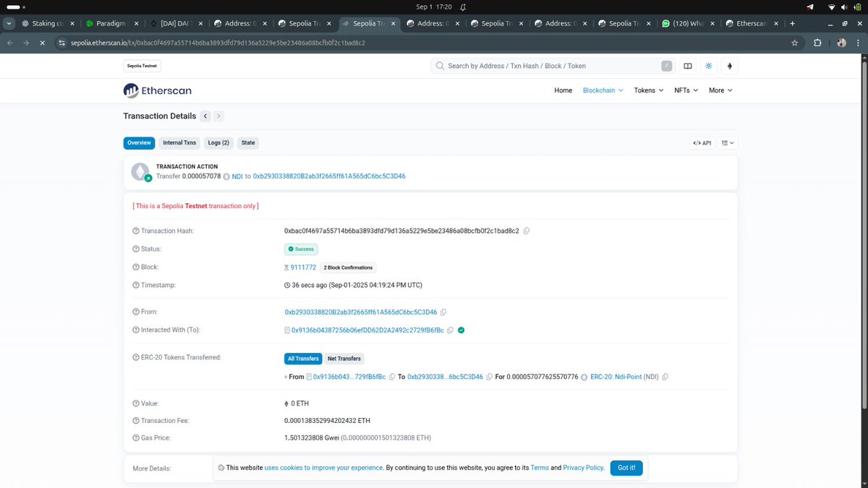Click the help icon next to Interacted With

tap(135, 330)
